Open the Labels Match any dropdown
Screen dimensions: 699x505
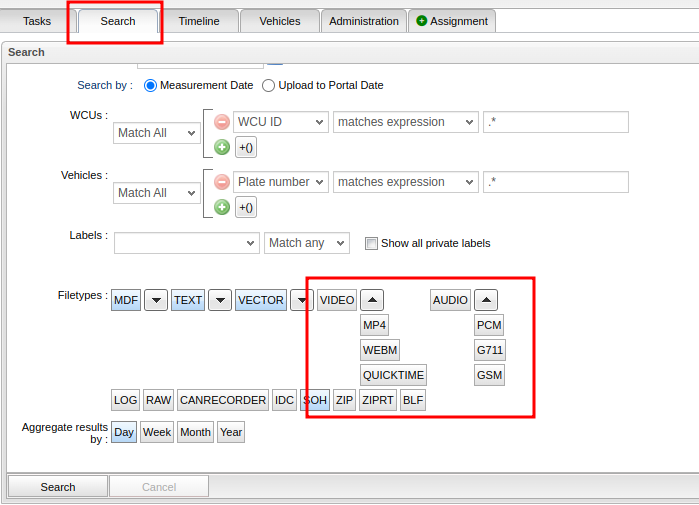(306, 243)
